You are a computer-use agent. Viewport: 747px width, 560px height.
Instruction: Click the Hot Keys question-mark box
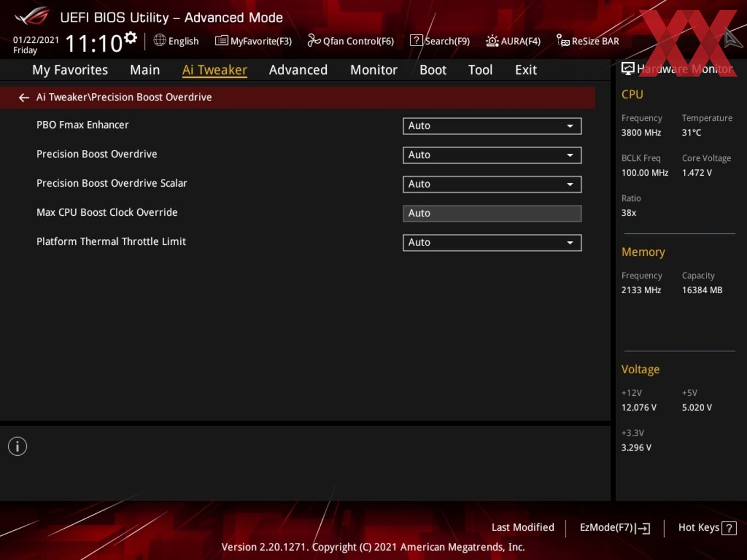[729, 528]
